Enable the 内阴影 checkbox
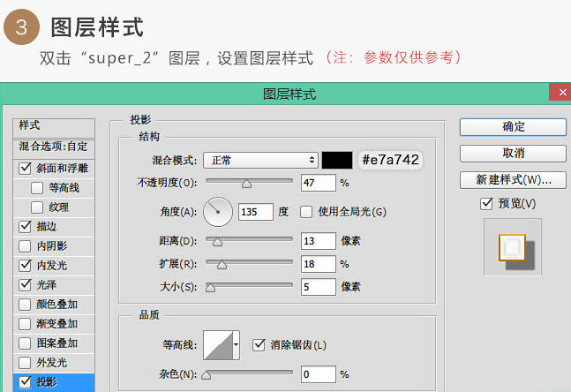This screenshot has width=571, height=392. [x=25, y=246]
